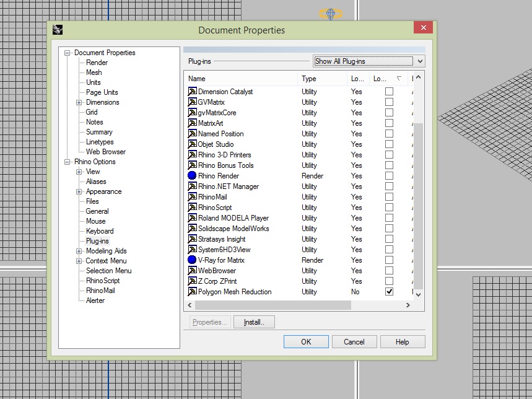The width and height of the screenshot is (532, 399).
Task: Click the gem ring icon above the dialog
Action: [x=331, y=14]
